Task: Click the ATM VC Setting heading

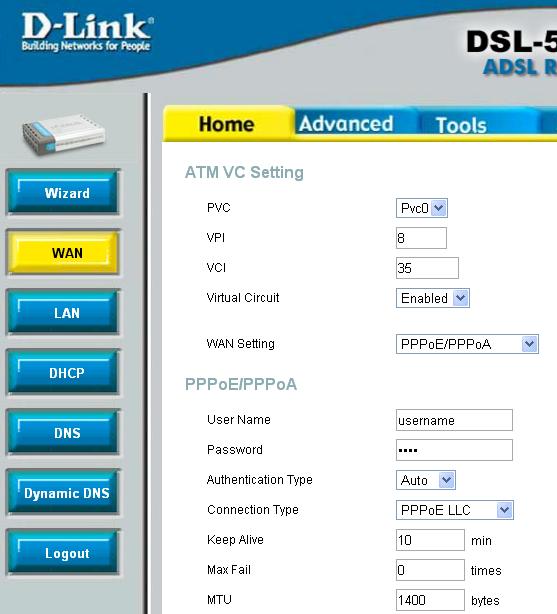Action: [244, 172]
